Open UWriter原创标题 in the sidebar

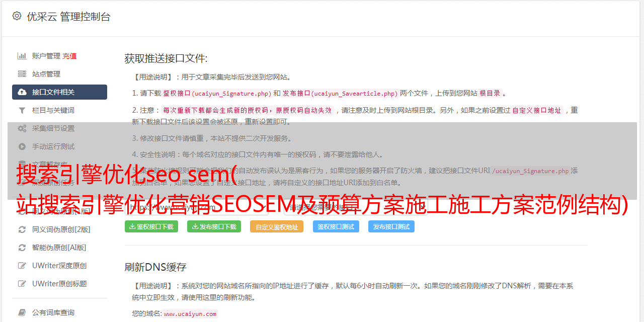point(59,284)
